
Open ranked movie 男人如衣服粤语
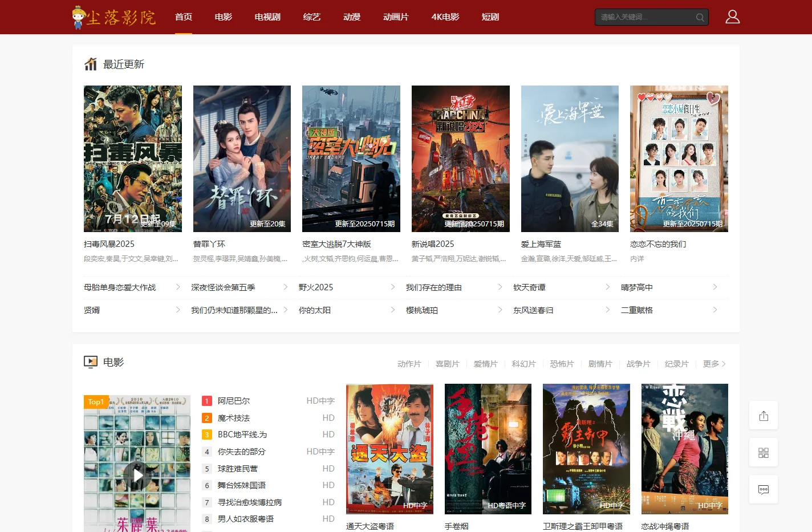click(246, 519)
